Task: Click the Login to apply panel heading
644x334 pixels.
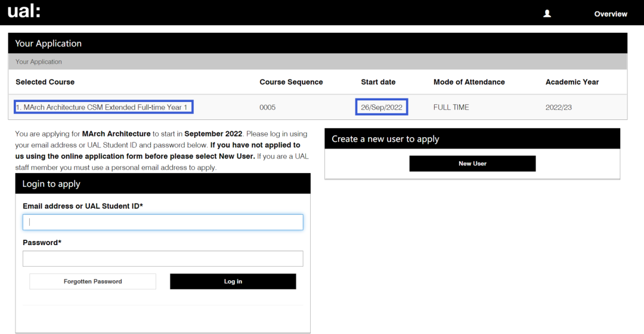Action: 163,184
